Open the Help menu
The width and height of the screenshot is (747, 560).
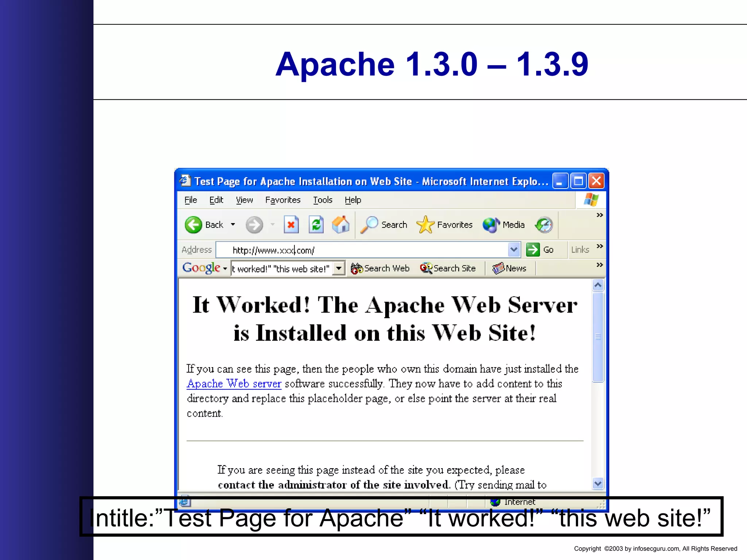(x=353, y=200)
